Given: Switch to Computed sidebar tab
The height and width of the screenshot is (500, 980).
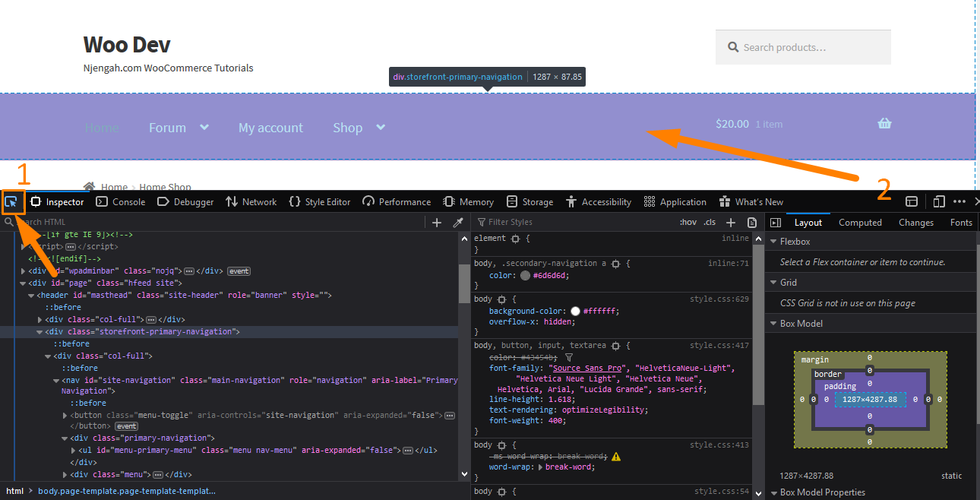Looking at the screenshot, I should click(860, 223).
